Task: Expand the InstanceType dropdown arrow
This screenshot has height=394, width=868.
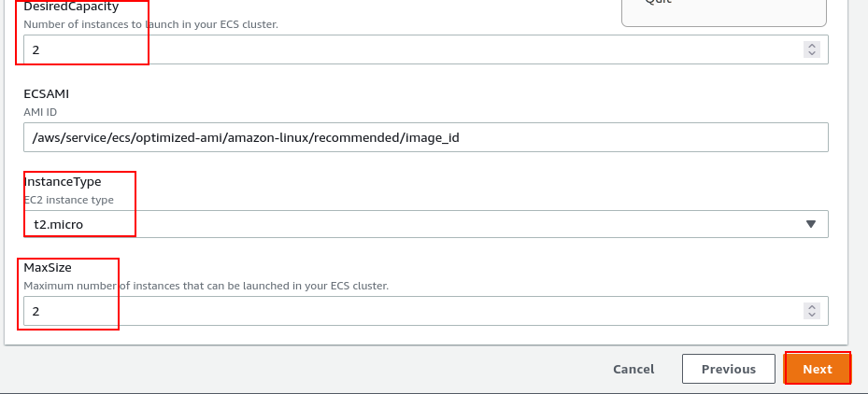Action: [x=810, y=224]
